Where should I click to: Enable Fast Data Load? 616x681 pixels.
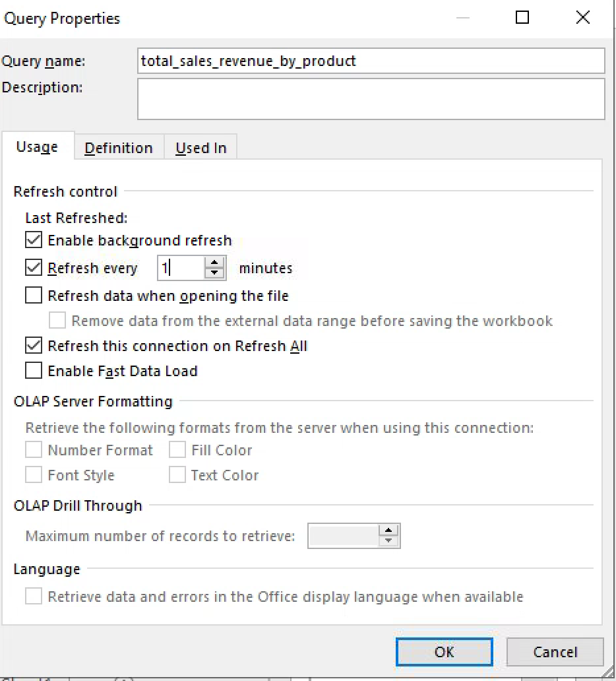coord(33,370)
